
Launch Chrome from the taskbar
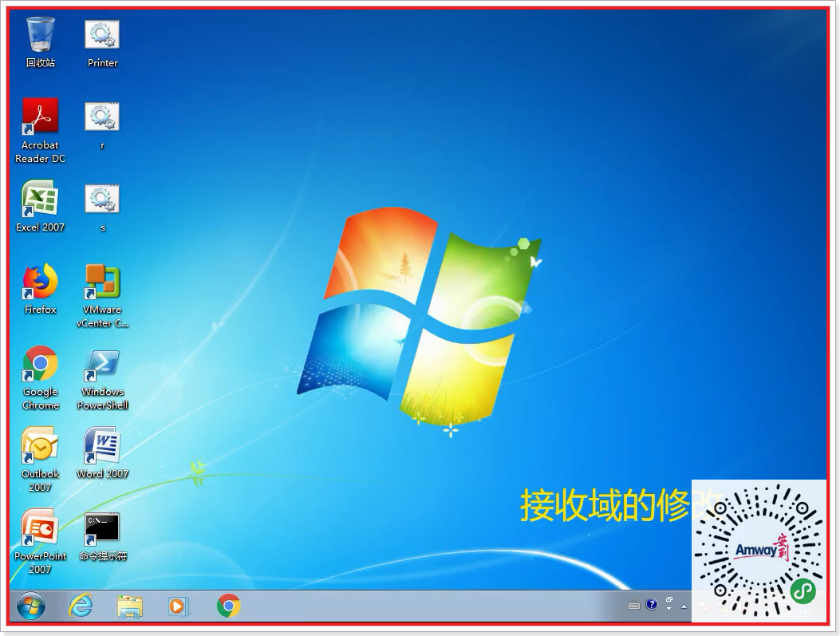coord(229,606)
